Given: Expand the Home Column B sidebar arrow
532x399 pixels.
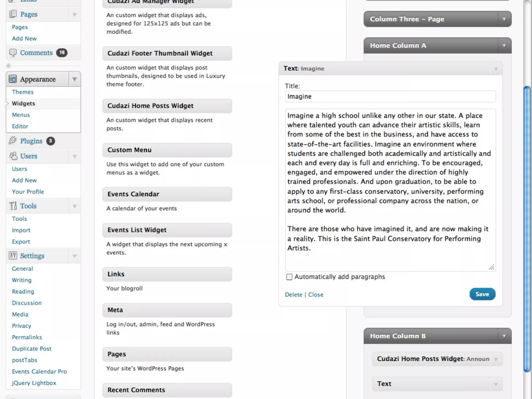Looking at the screenshot, I should (x=504, y=336).
